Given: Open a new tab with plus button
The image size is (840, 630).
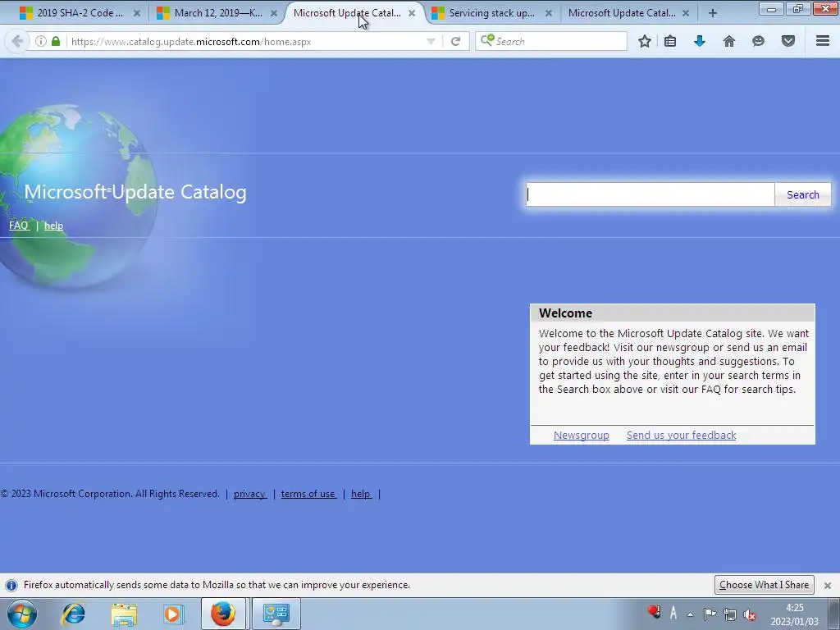Looking at the screenshot, I should pyautogui.click(x=713, y=13).
